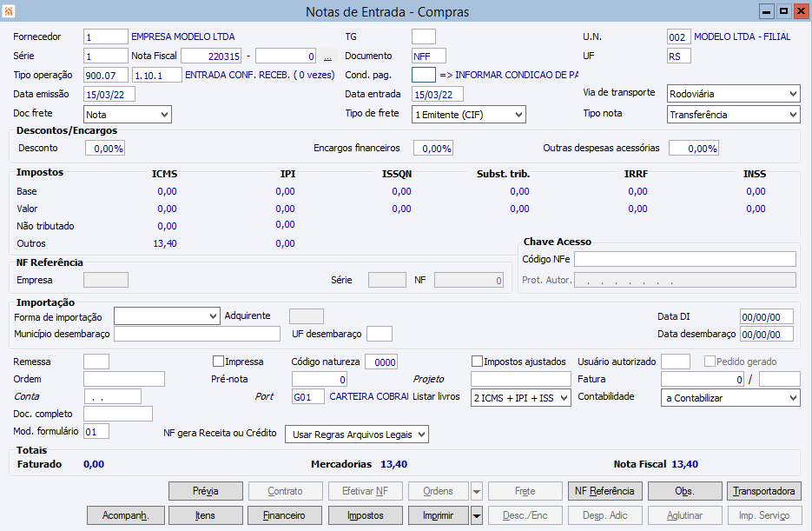Open the Tipo nota dropdown

[x=793, y=114]
